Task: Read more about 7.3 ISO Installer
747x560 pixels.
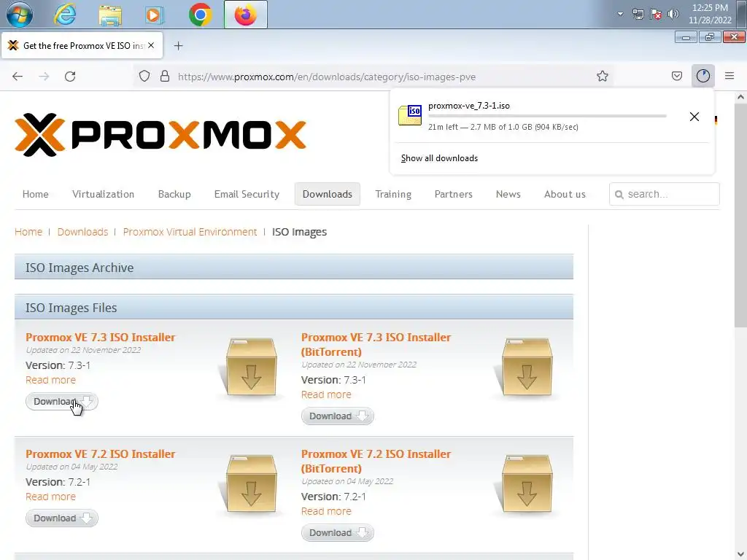Action: (x=50, y=380)
